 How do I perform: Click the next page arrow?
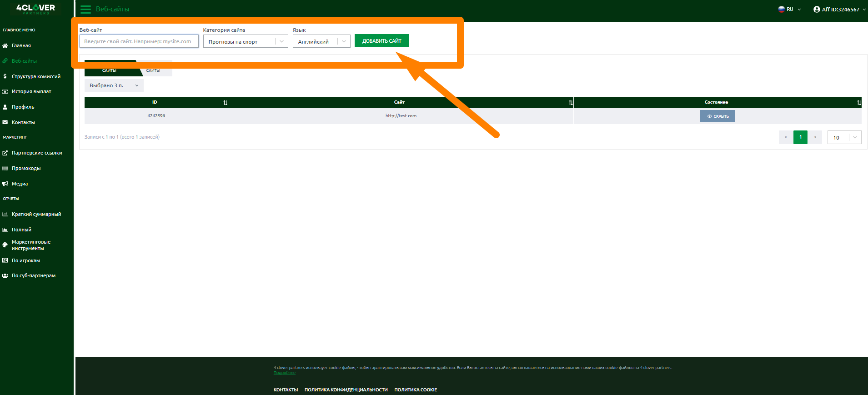click(815, 137)
